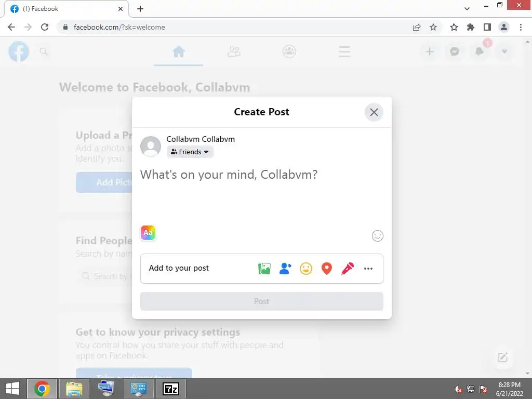Open the Friends audience dropdown
The height and width of the screenshot is (399, 532).
[190, 152]
